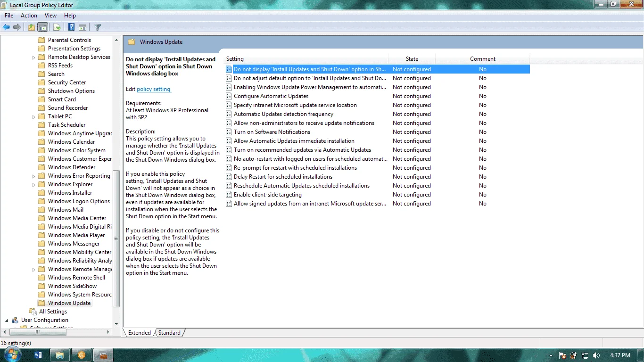The image size is (644, 362).
Task: Click the Export List toolbar icon
Action: 57,27
